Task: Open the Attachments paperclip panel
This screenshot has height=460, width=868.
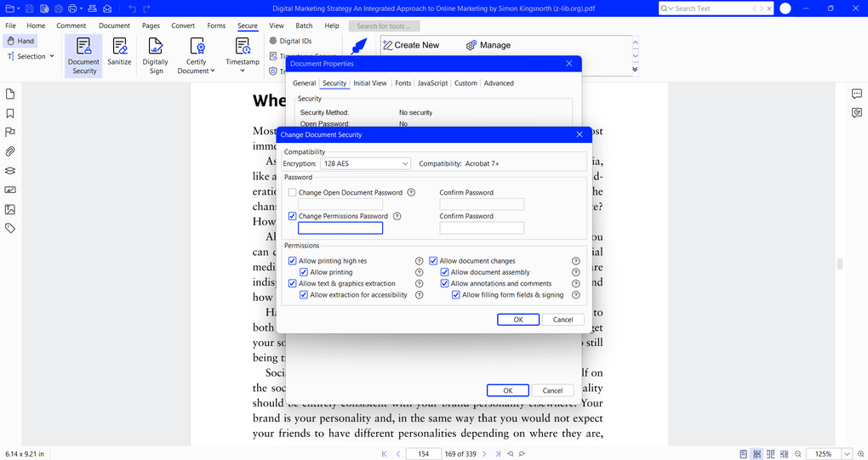Action: (10, 151)
